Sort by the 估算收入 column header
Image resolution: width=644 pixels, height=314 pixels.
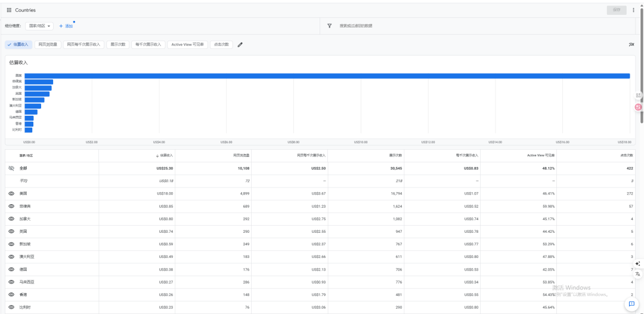[x=166, y=155]
